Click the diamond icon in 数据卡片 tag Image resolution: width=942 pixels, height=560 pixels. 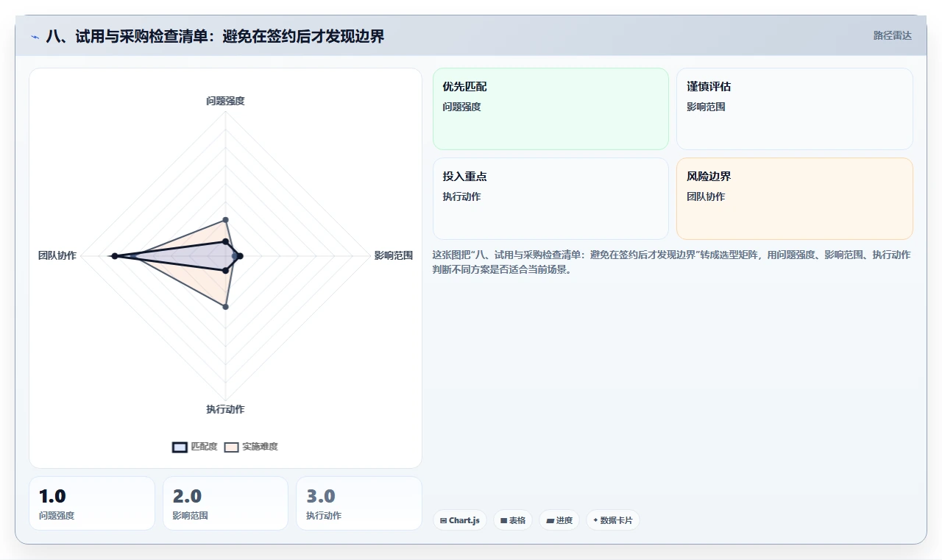tap(595, 520)
